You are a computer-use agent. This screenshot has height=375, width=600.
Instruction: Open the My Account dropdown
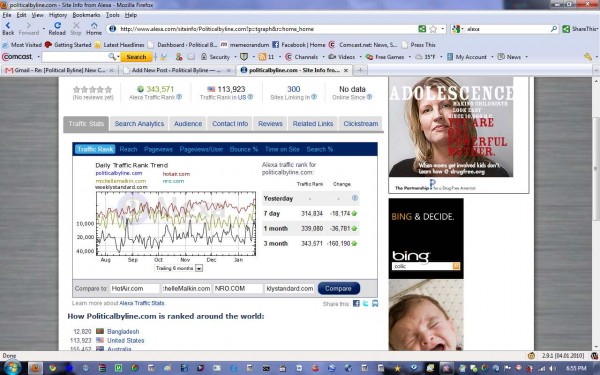(x=492, y=57)
